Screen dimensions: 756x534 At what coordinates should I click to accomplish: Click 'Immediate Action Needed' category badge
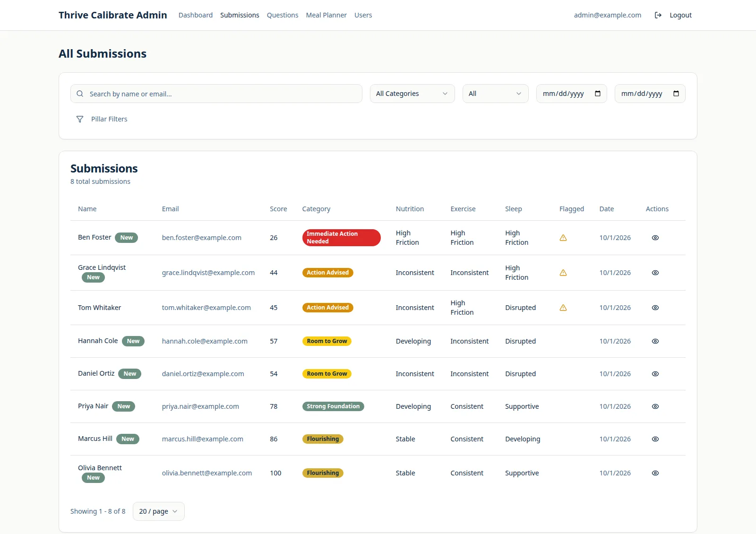pos(341,238)
